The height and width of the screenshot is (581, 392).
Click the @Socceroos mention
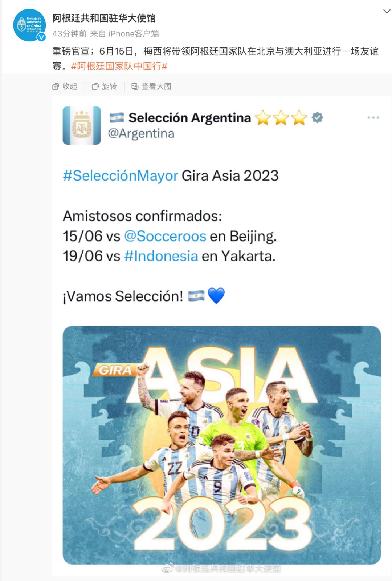(x=165, y=236)
